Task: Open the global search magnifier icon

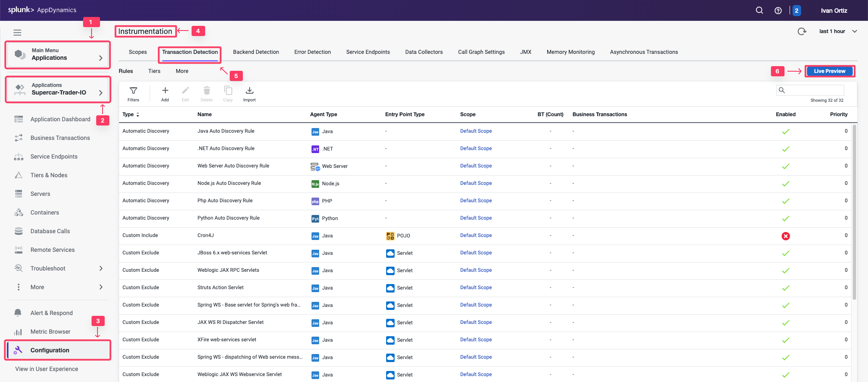Action: [x=759, y=11]
